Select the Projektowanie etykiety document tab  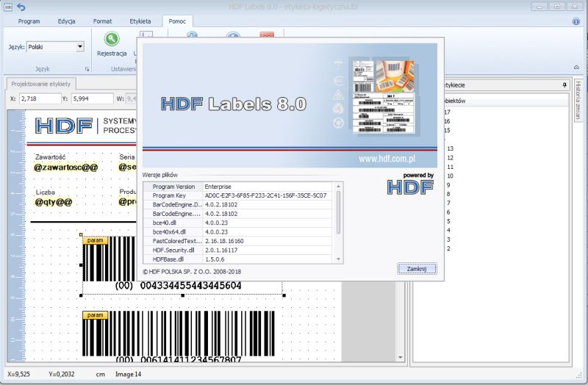click(40, 84)
